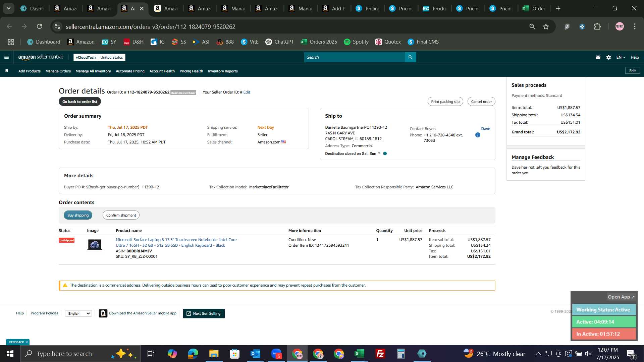Open Pricing Health
This screenshot has width=644, height=362.
coord(191,71)
